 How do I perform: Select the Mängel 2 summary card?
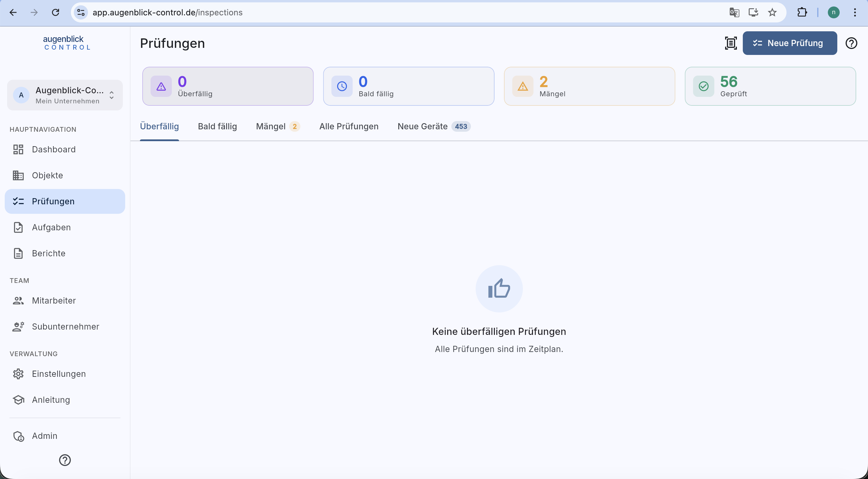click(589, 86)
